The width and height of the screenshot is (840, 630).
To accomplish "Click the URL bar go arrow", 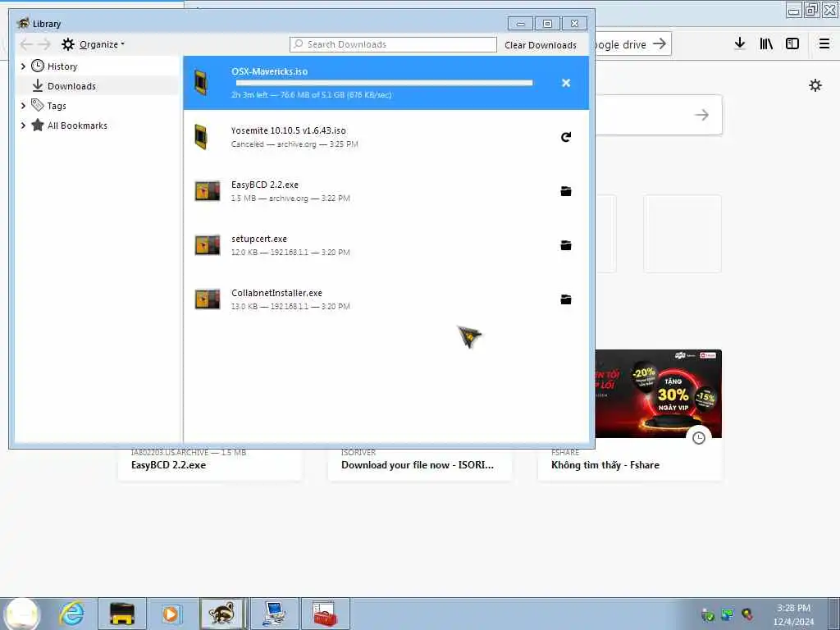I will [660, 44].
